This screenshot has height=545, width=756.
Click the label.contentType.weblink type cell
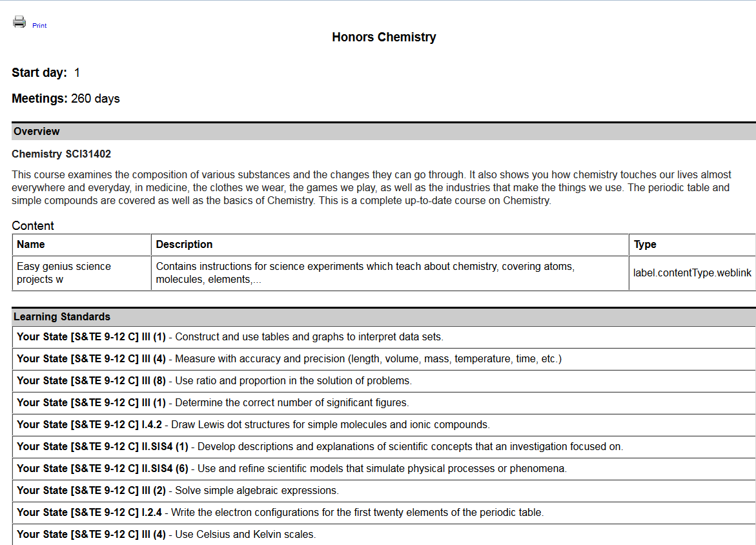point(692,273)
